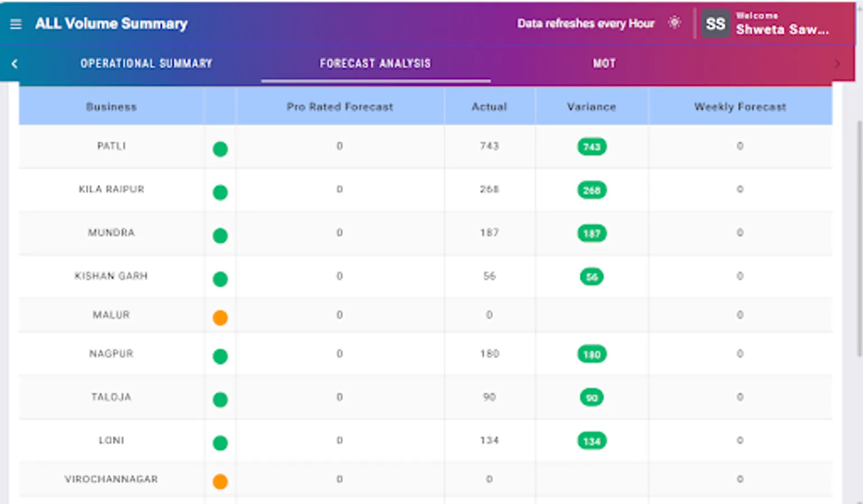This screenshot has width=863, height=504.
Task: Click the 56 variance badge
Action: pyautogui.click(x=592, y=277)
